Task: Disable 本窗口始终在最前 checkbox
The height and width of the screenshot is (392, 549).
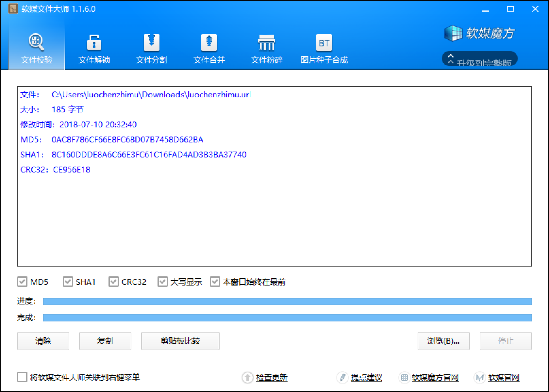Action: 215,282
